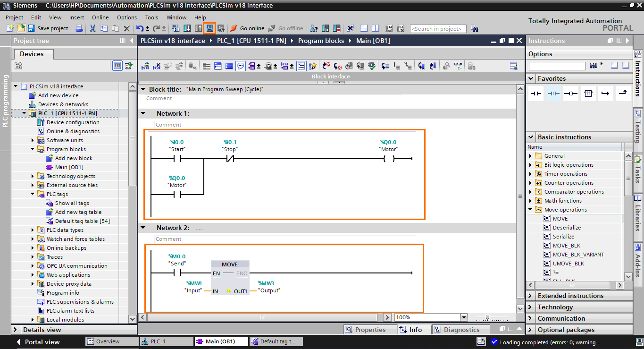Toggle Instructions pane columns view icon
Viewport: 644px width, 349px height.
point(626,66)
